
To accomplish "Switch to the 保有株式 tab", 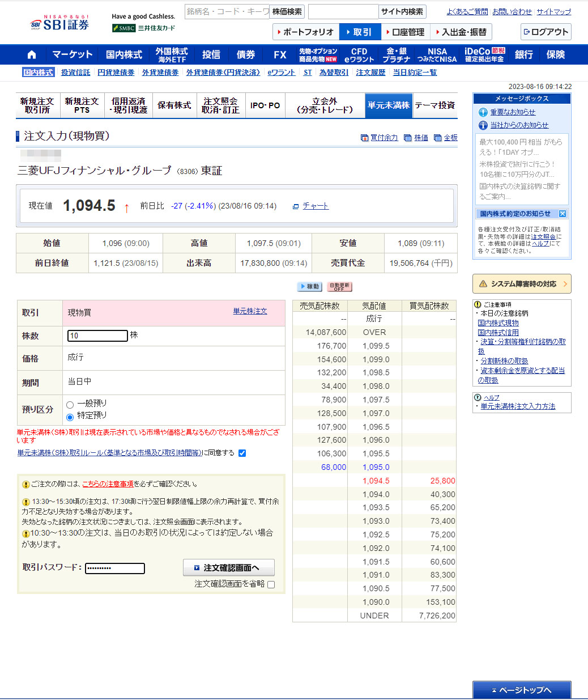I will (174, 105).
